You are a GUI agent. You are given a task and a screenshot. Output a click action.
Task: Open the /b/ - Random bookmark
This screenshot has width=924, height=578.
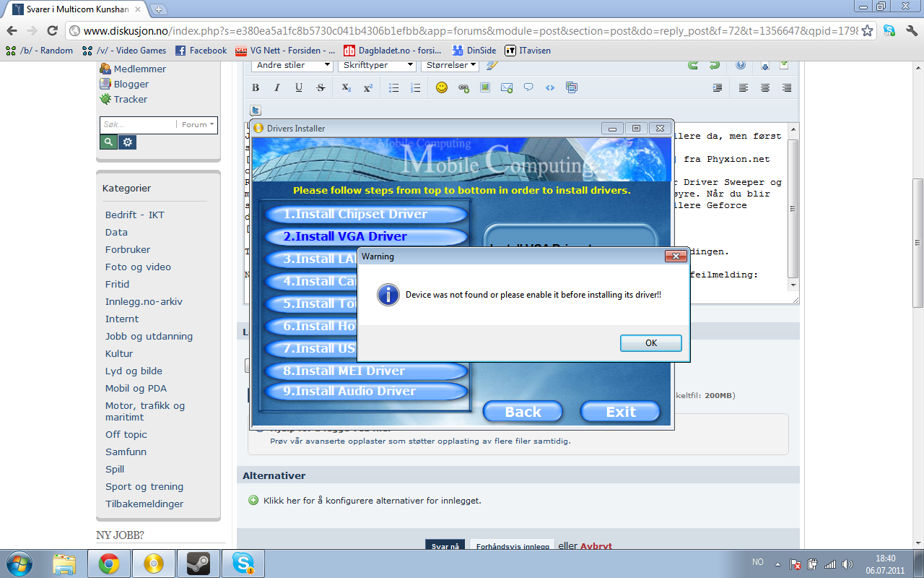coord(39,51)
